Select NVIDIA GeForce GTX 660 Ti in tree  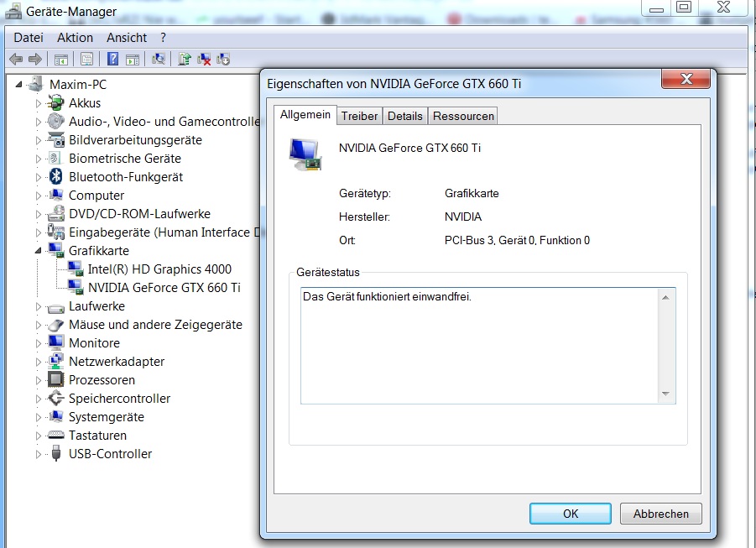pos(164,288)
